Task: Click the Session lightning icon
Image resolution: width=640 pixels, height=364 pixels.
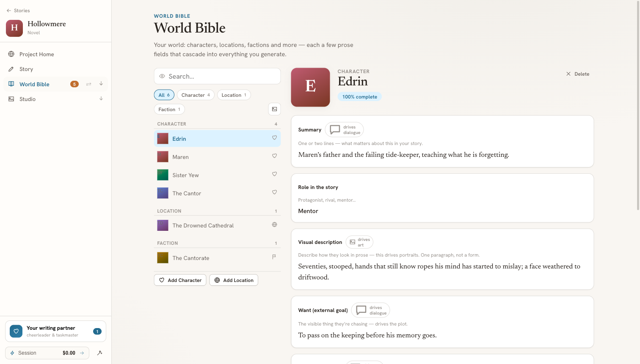Action: (12, 353)
